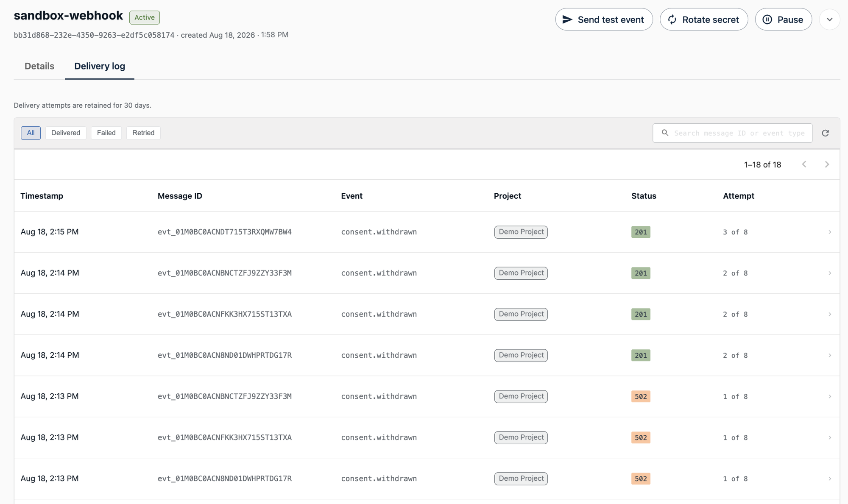Click the Send test event button

click(x=604, y=19)
